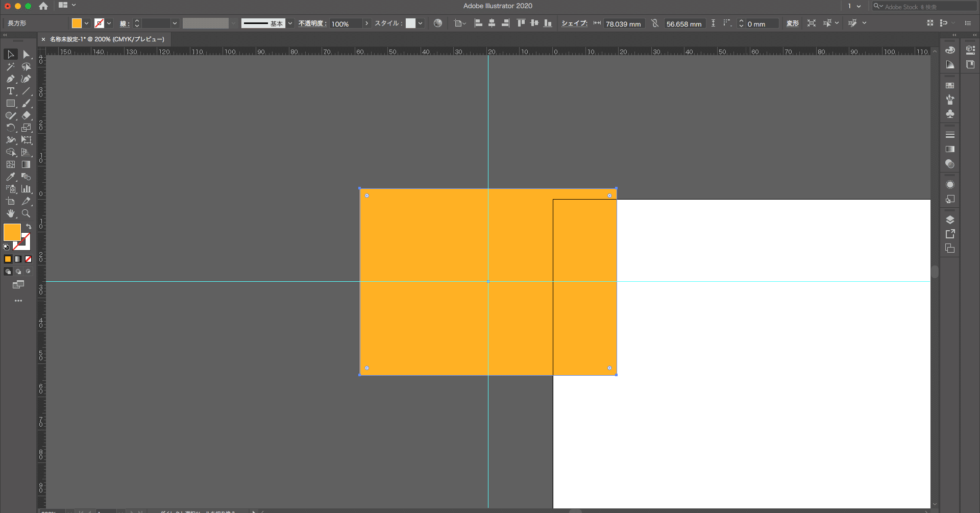
Task: Select the Selection tool arrow
Action: coord(11,54)
